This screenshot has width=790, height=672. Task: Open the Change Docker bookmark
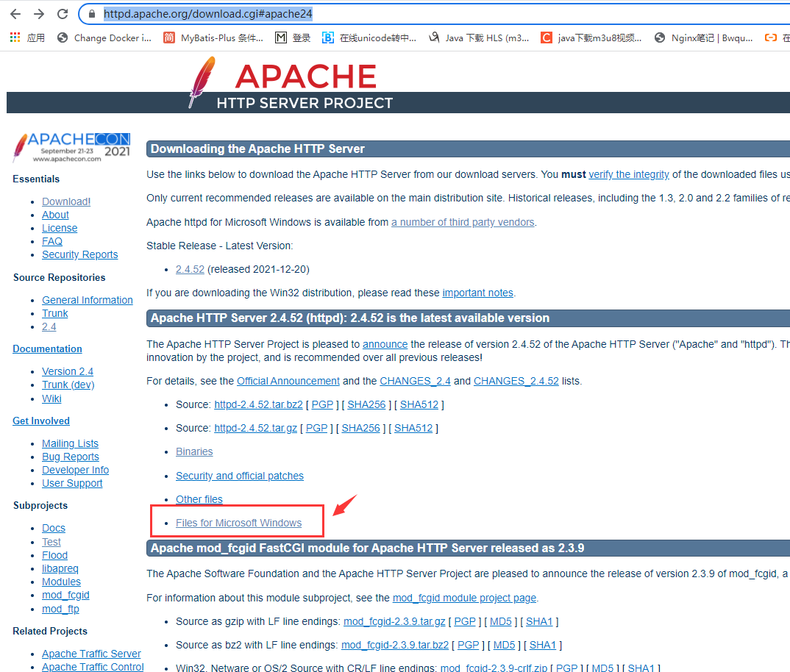point(104,37)
